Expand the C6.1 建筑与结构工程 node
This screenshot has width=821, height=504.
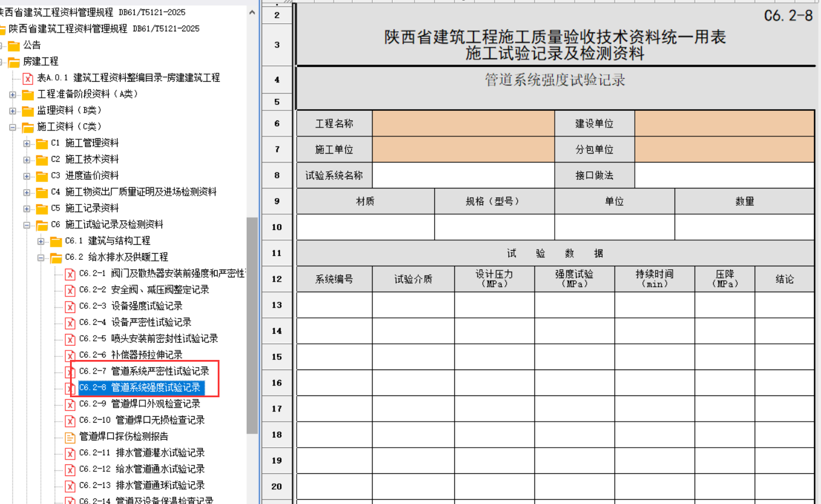(41, 241)
